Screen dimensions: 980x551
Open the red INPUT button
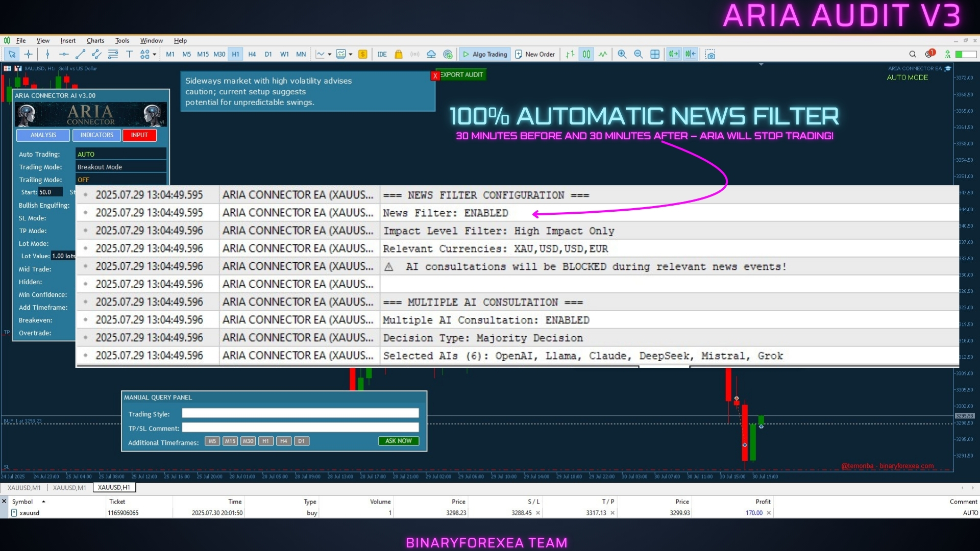coord(139,135)
